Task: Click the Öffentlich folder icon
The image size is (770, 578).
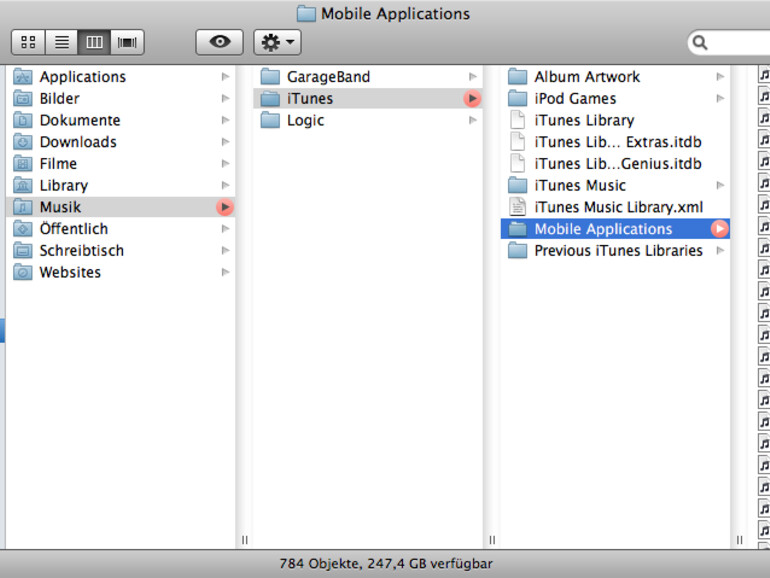Action: click(23, 229)
